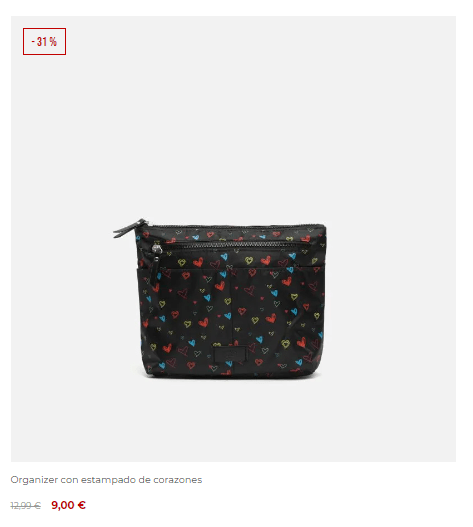473x527 pixels.
Task: Click the empty gray area below the bag
Action: (x=233, y=420)
